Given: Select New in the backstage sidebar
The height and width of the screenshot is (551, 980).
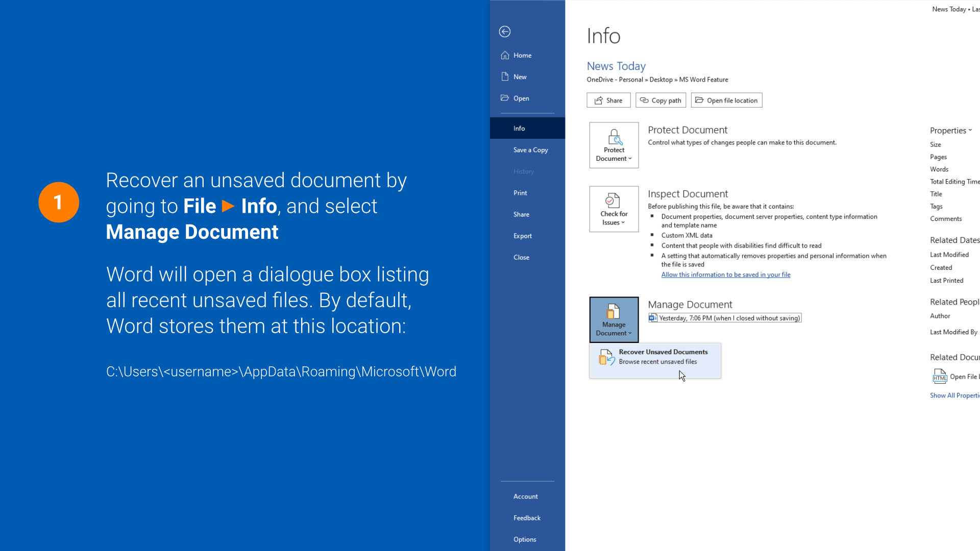Looking at the screenshot, I should pos(527,77).
